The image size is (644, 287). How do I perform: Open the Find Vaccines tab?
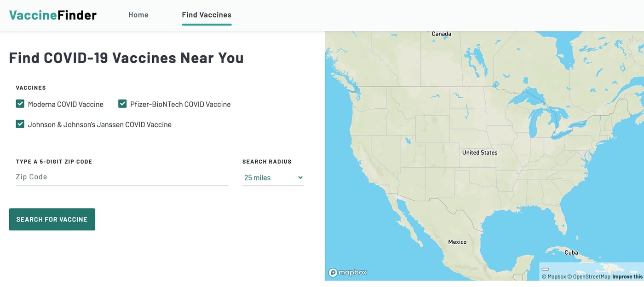[x=207, y=15]
